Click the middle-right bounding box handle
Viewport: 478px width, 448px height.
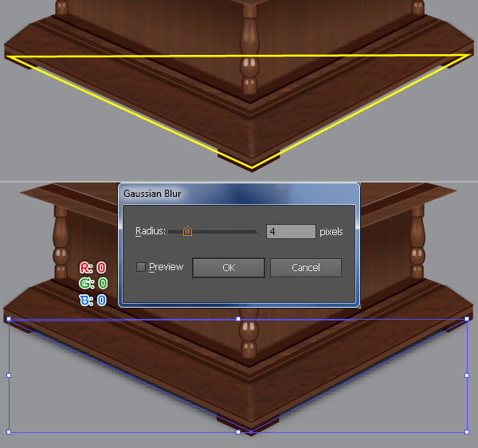click(467, 375)
